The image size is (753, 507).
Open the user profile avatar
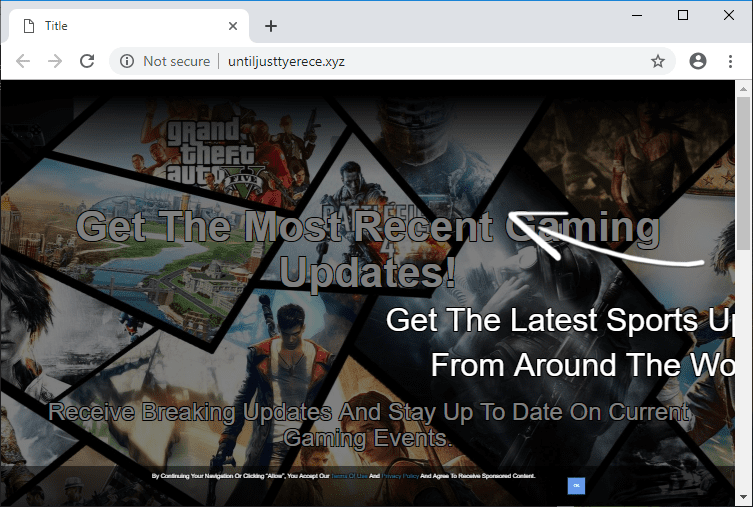(698, 61)
